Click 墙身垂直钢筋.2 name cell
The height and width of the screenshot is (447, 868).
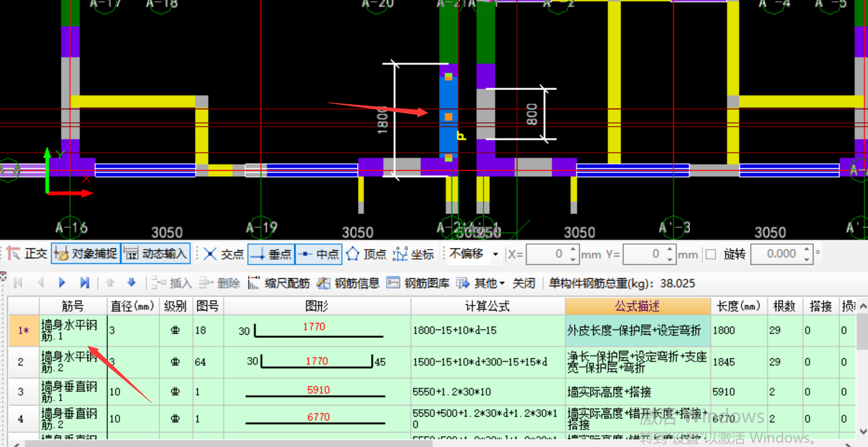[x=73, y=418]
